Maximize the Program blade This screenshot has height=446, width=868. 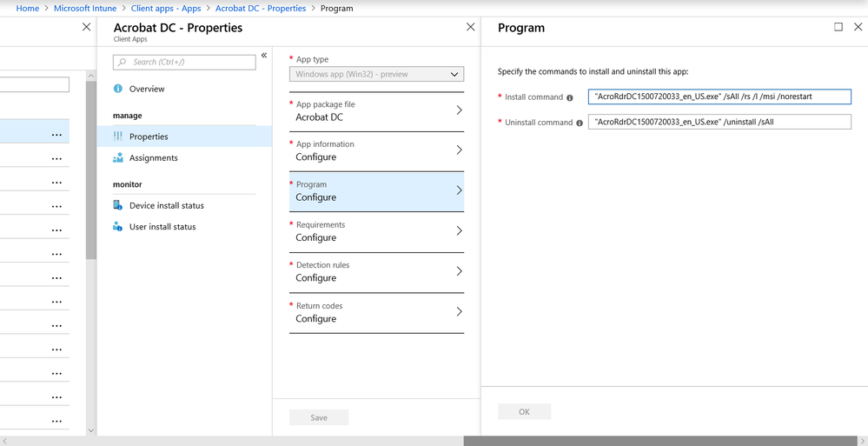click(x=838, y=27)
